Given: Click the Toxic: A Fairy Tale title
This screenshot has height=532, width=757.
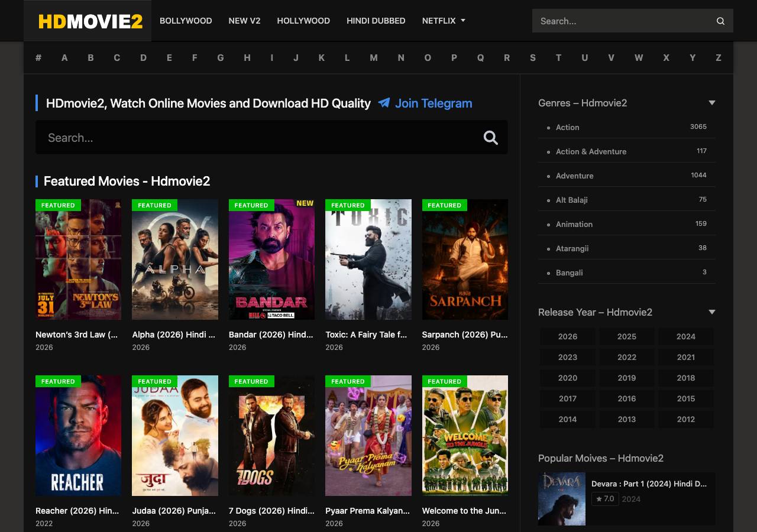Looking at the screenshot, I should tap(366, 335).
